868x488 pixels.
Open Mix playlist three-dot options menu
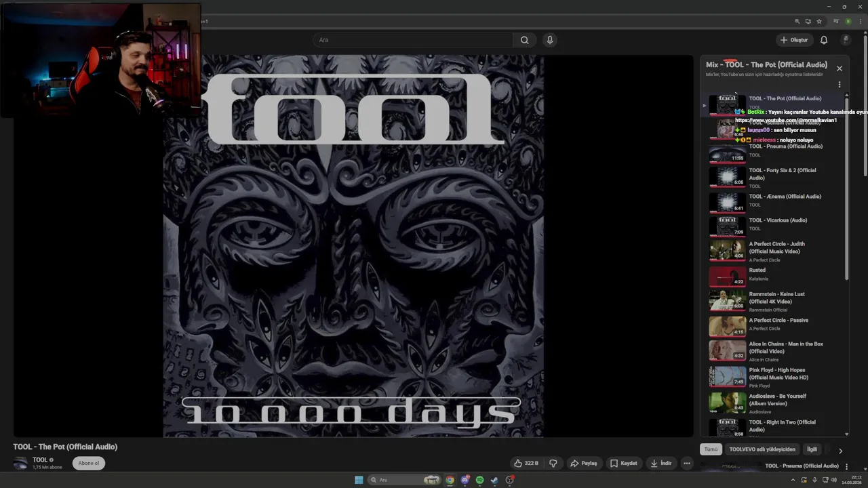coord(840,85)
